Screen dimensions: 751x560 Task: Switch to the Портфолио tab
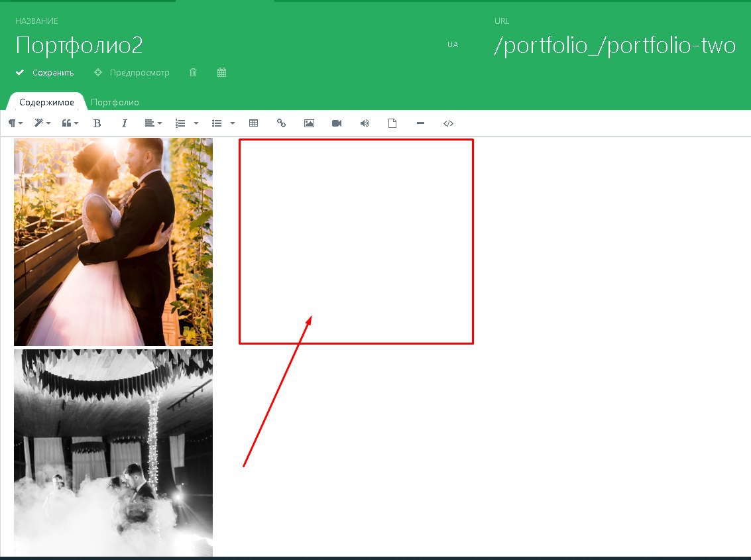[115, 103]
